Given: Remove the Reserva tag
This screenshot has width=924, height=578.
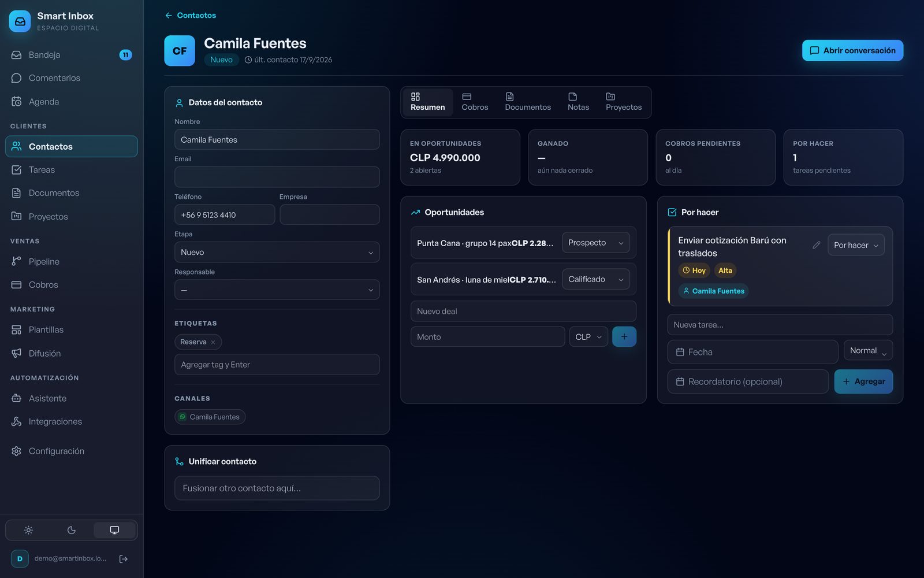Looking at the screenshot, I should click(213, 342).
